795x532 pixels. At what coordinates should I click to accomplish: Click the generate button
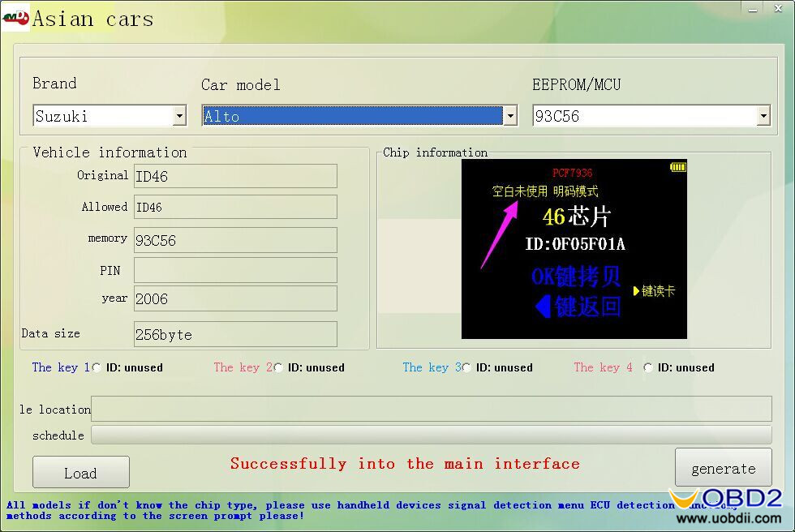click(x=724, y=468)
